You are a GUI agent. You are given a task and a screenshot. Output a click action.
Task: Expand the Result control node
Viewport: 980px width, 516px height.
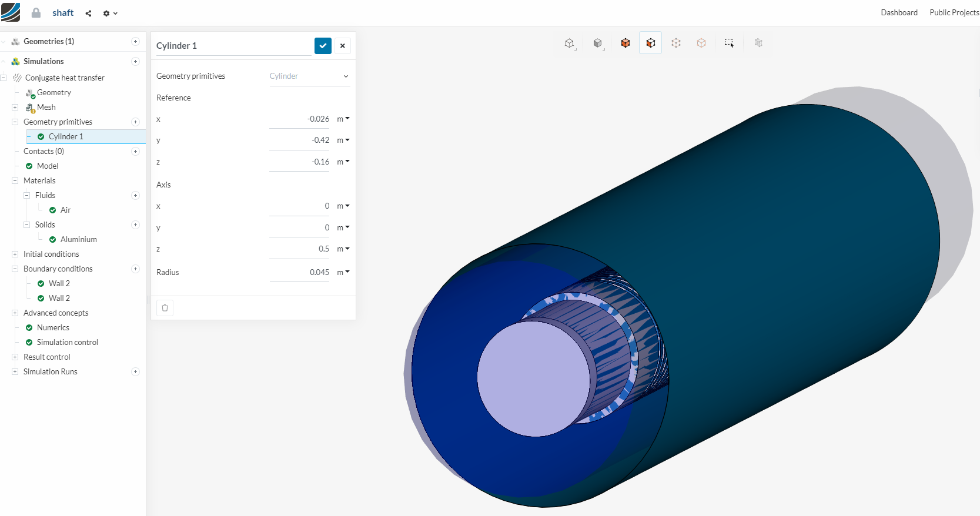15,357
